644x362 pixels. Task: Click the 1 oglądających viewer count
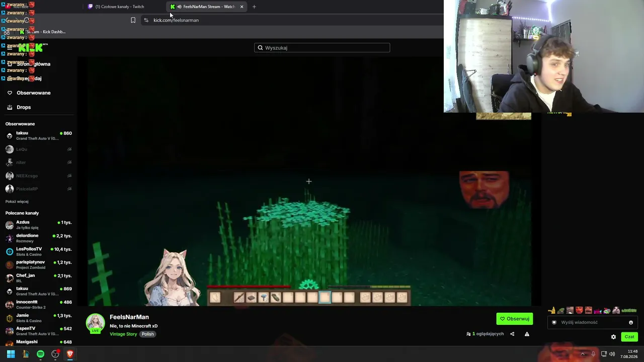[x=485, y=334]
